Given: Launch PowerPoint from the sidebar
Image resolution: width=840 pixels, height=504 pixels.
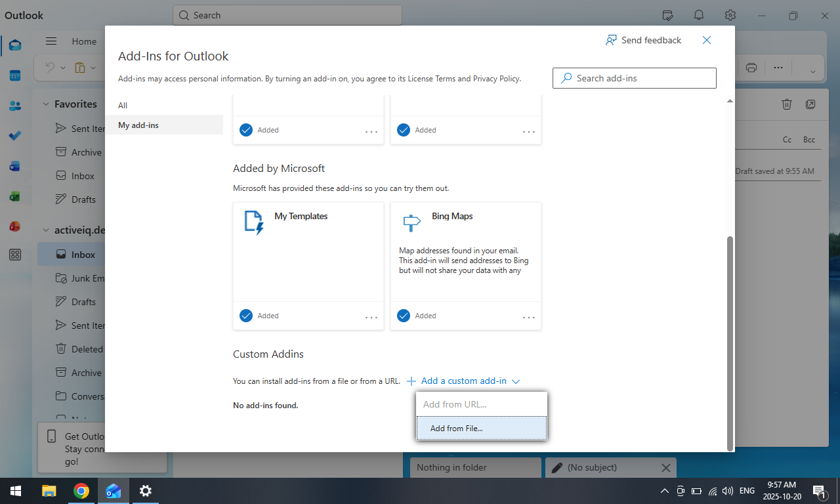Looking at the screenshot, I should [x=14, y=226].
